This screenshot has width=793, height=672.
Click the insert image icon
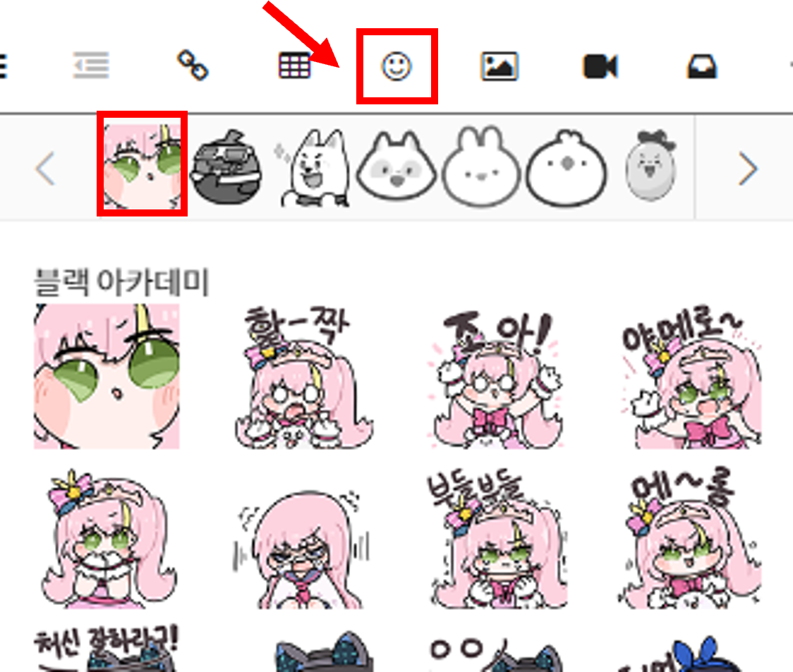500,67
